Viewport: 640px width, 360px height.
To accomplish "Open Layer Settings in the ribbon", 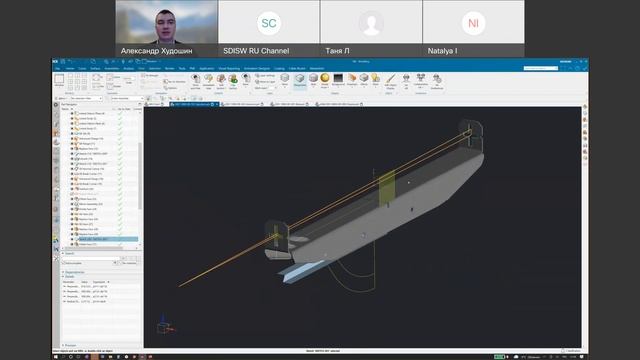I will [x=265, y=76].
